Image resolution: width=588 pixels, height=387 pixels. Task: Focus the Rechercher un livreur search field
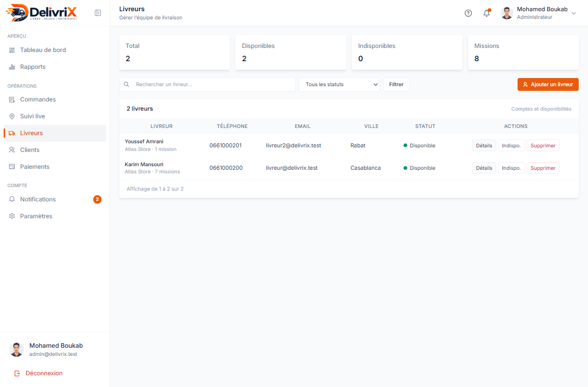coord(207,85)
